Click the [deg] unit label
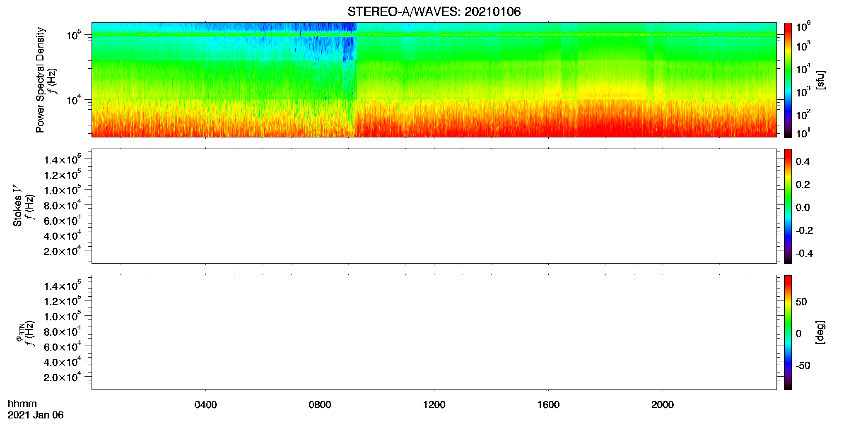The image size is (868, 447). 820,332
